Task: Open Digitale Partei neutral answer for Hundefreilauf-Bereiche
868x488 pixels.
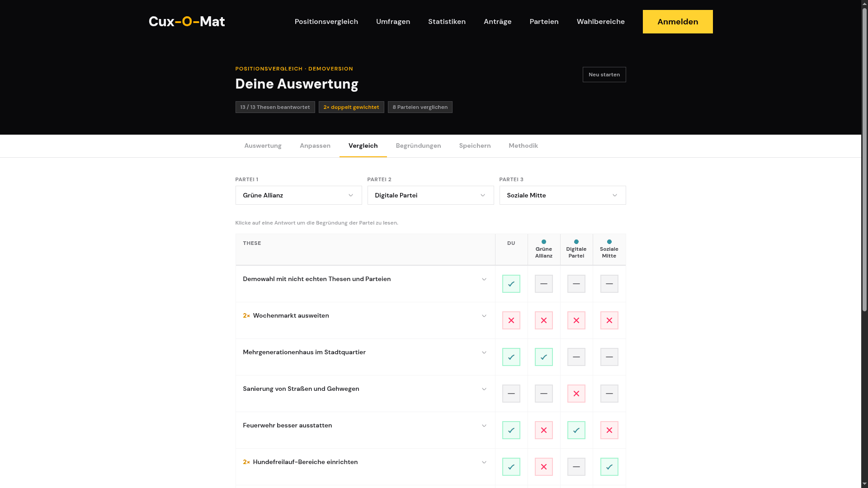Action: 576,467
